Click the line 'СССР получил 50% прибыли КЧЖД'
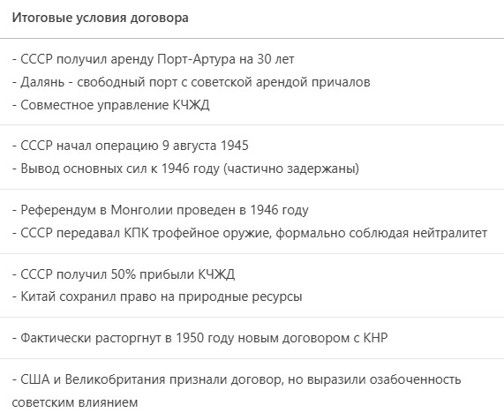This screenshot has height=420, width=504. 124,274
